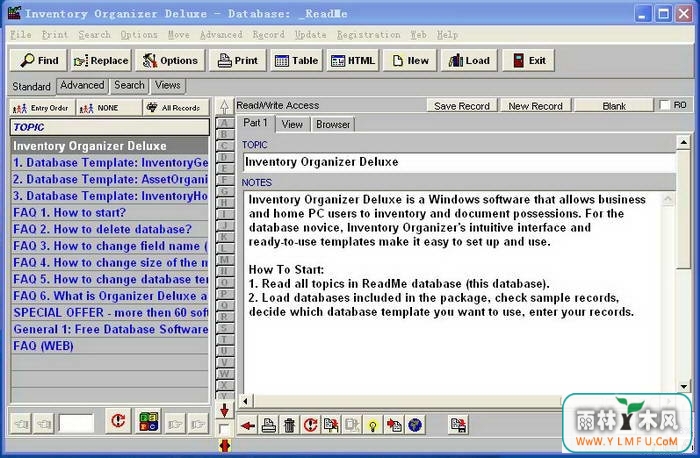Click the Save Record button
The width and height of the screenshot is (700, 458).
pos(462,106)
